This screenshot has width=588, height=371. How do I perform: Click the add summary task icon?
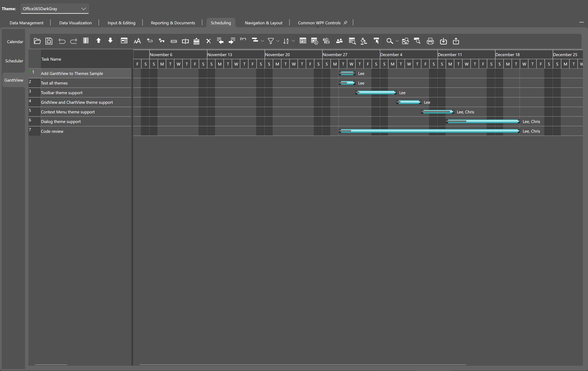point(197,41)
